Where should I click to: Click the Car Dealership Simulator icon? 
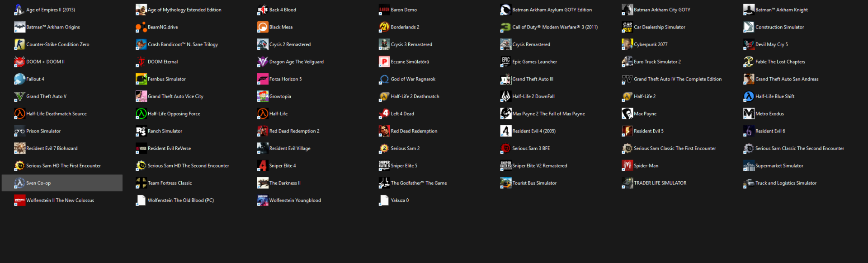(x=627, y=27)
